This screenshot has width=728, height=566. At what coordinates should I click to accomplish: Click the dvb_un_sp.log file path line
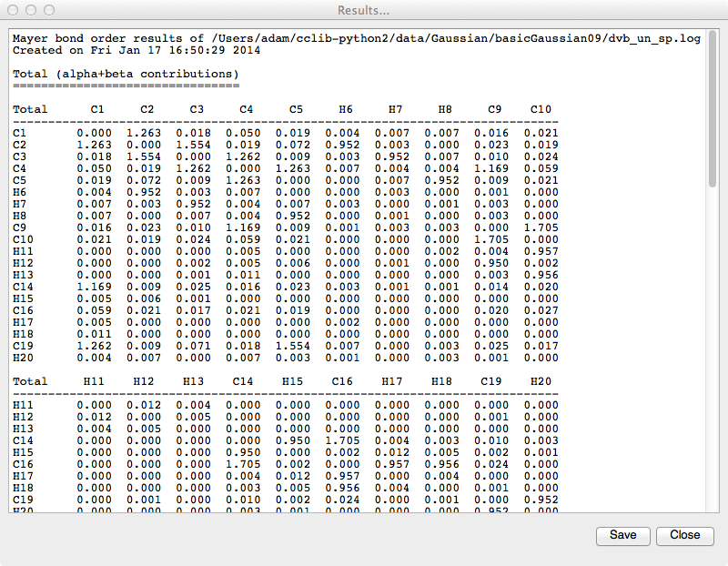tap(357, 39)
